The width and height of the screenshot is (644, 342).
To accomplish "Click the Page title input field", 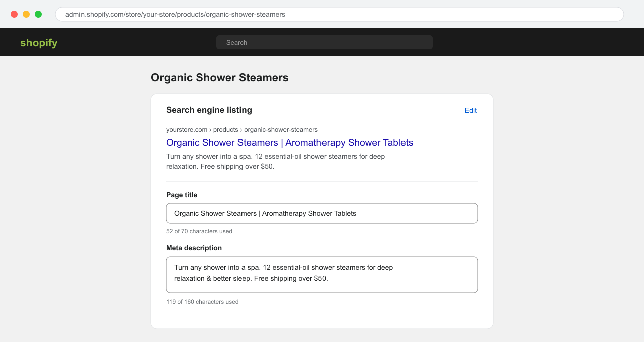I will [322, 213].
